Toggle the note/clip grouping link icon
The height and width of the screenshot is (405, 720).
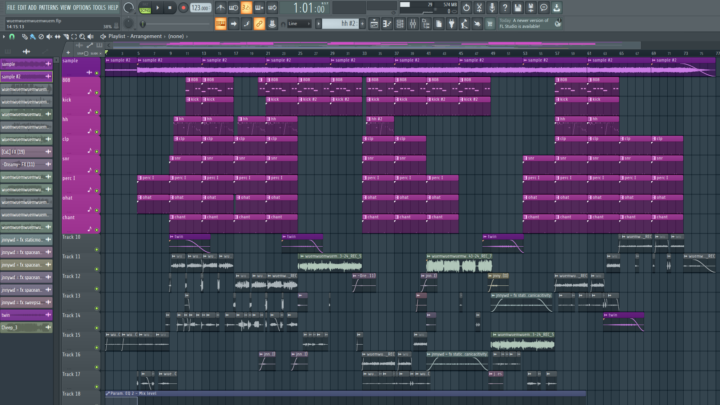point(259,24)
